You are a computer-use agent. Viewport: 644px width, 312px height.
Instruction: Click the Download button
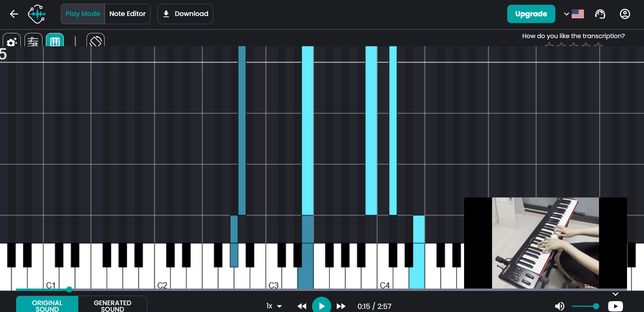(x=185, y=14)
